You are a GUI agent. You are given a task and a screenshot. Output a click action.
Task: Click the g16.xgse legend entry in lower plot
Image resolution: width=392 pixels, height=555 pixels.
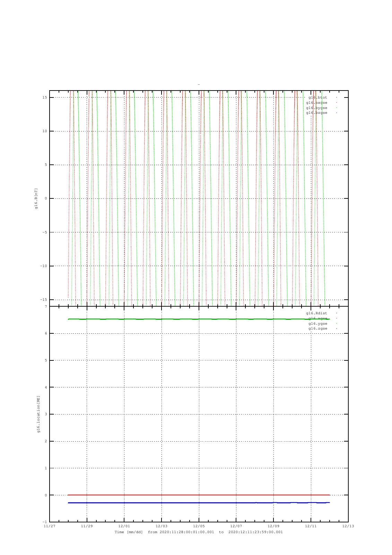318,318
